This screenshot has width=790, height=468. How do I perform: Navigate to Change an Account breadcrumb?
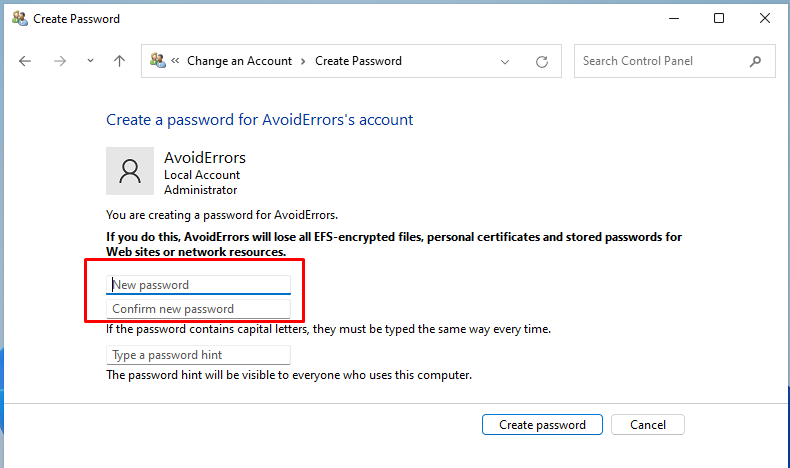(239, 61)
